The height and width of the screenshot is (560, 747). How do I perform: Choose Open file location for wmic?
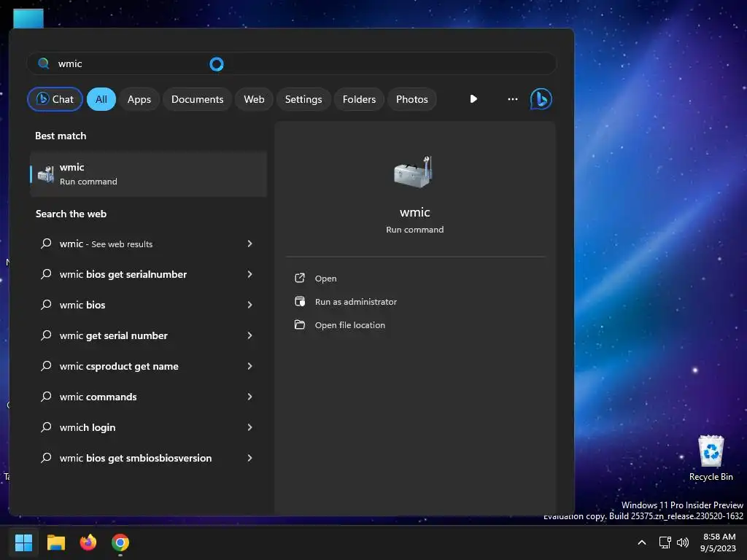click(349, 325)
